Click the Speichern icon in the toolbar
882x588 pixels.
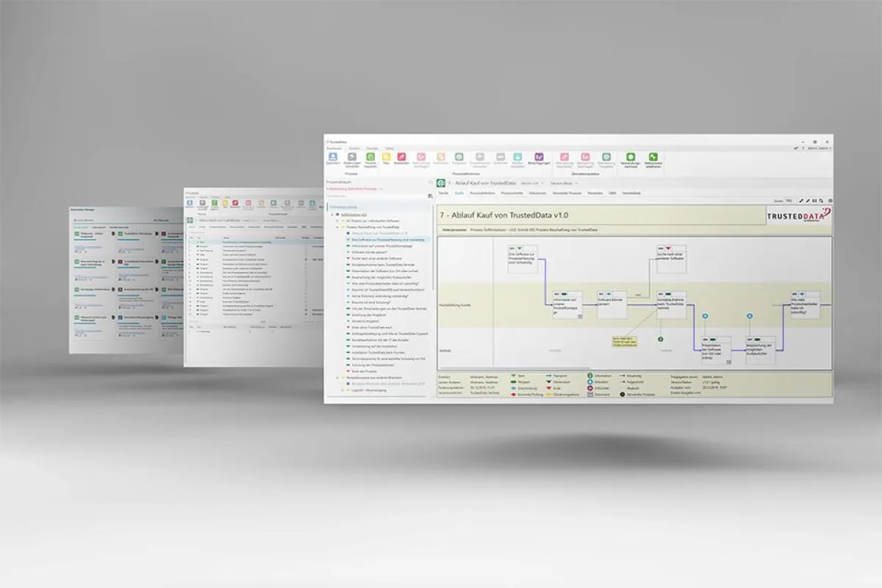click(332, 157)
